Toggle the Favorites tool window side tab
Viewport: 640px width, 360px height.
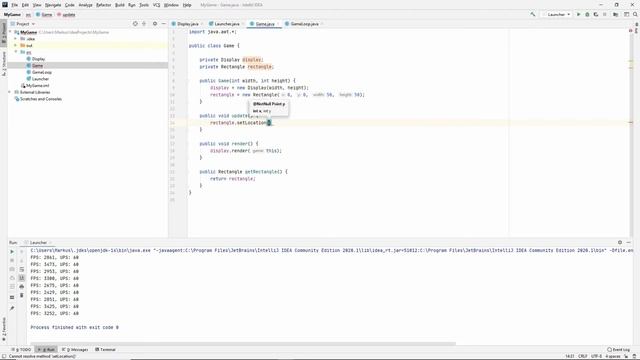[4, 329]
